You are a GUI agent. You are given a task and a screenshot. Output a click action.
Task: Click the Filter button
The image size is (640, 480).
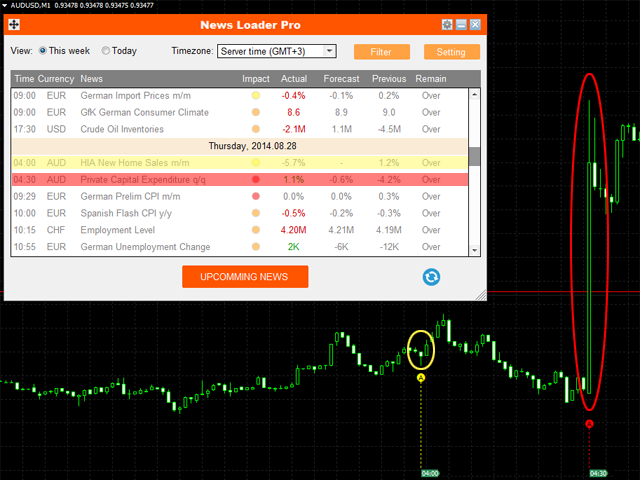382,52
